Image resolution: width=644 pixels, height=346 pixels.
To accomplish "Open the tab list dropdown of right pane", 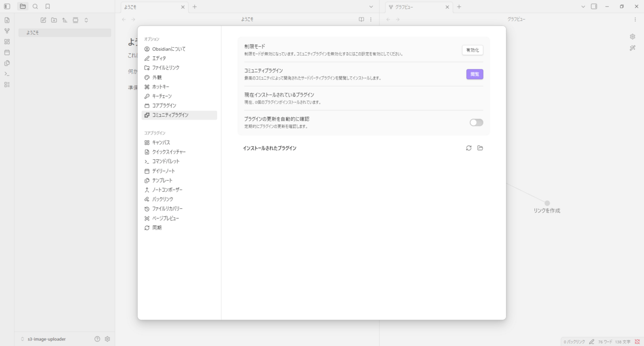I will tap(583, 7).
